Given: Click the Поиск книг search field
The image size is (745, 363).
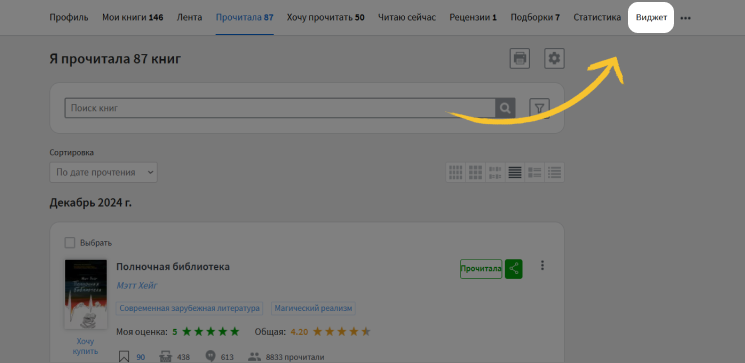Looking at the screenshot, I should [x=280, y=108].
